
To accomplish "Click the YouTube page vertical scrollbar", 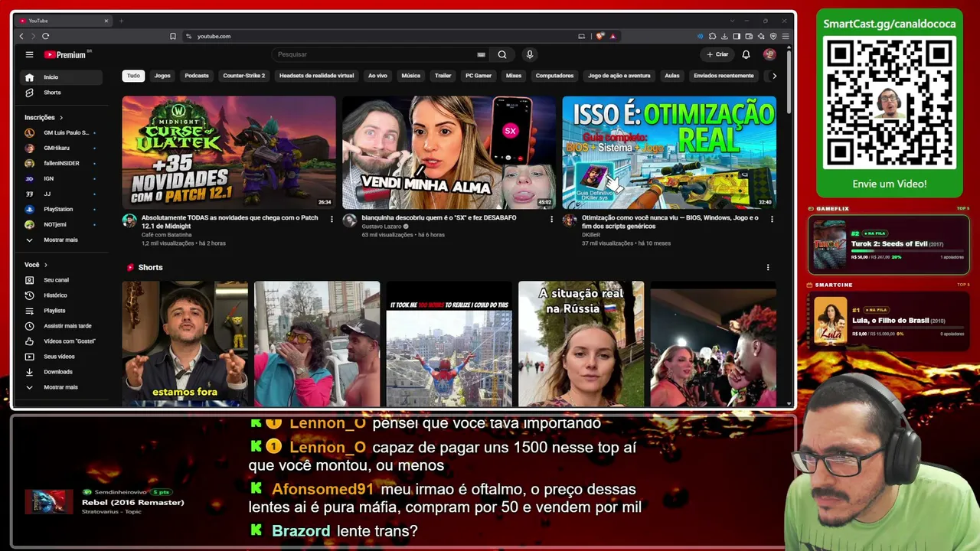I will (789, 80).
